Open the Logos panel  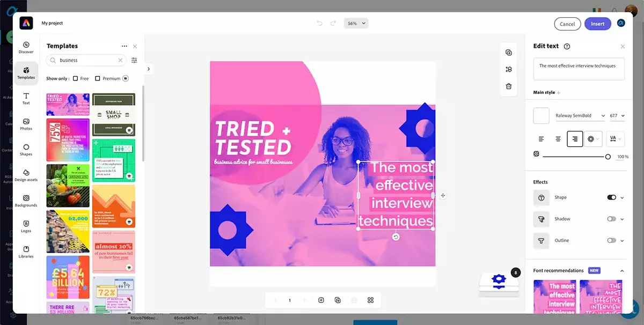[x=26, y=226]
